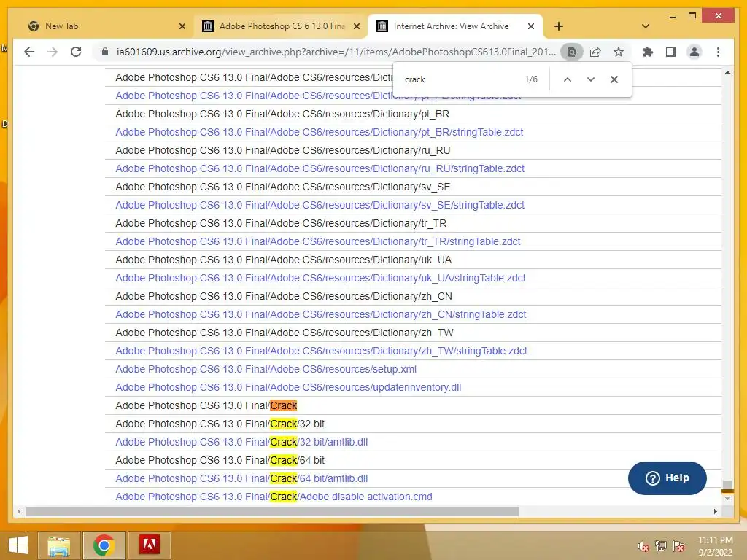Bookmark this page with the star
This screenshot has height=560, width=747.
tap(619, 52)
